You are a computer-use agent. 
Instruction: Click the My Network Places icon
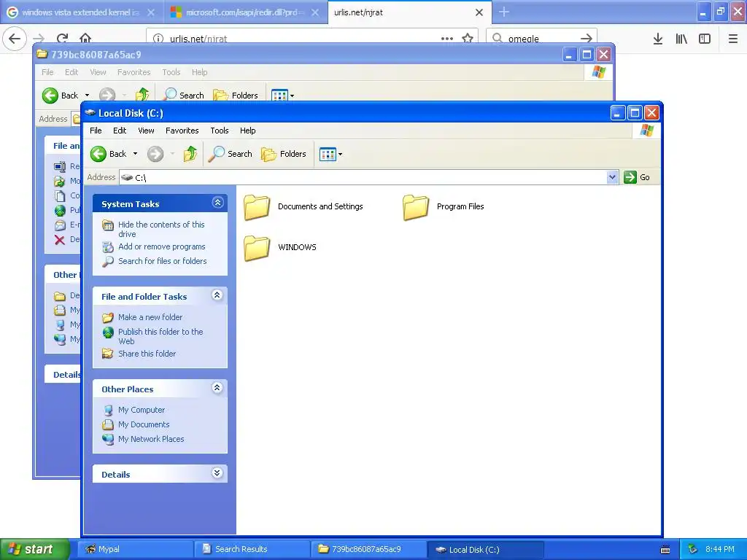tap(108, 439)
